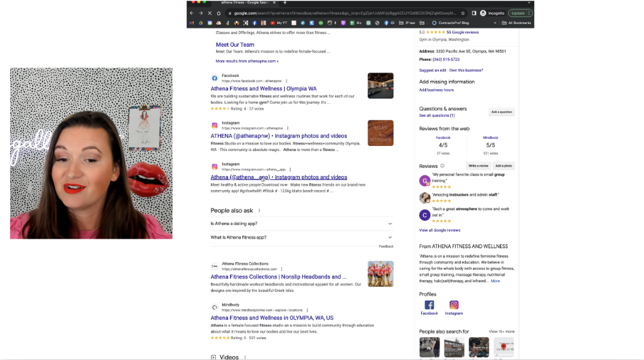Image resolution: width=644 pixels, height=360 pixels.
Task: Click the Write a review button
Action: coord(479,166)
